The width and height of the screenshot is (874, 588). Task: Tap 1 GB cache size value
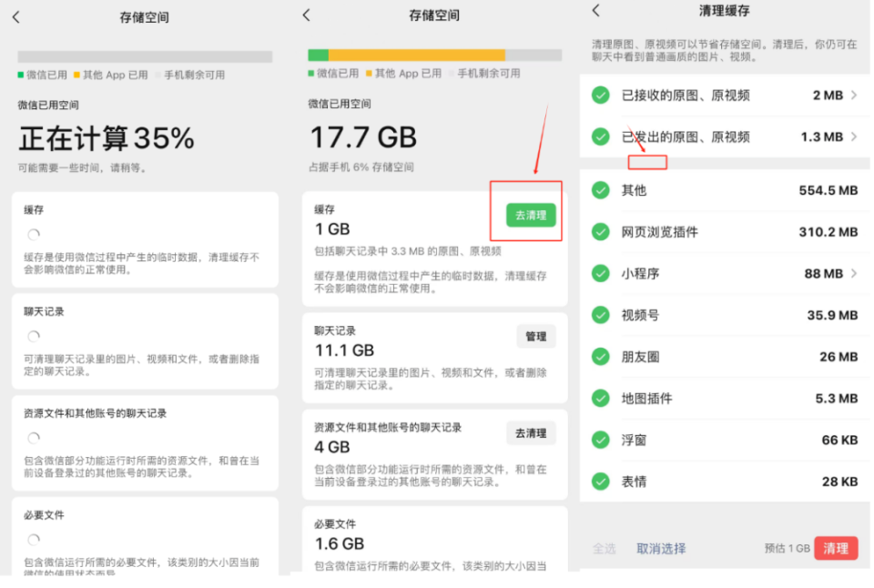pos(332,229)
